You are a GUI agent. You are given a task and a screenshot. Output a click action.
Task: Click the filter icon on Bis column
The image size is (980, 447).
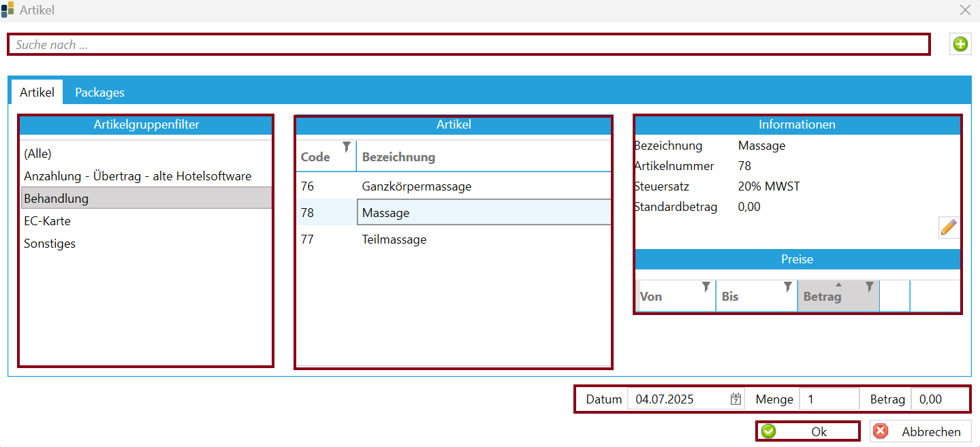click(x=788, y=286)
